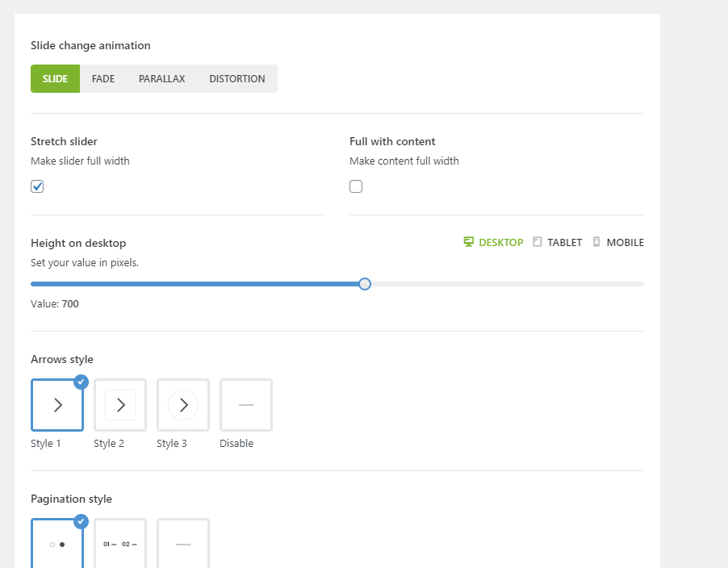Uncheck the Stretch slider checkbox
This screenshot has width=728, height=568.
click(37, 186)
